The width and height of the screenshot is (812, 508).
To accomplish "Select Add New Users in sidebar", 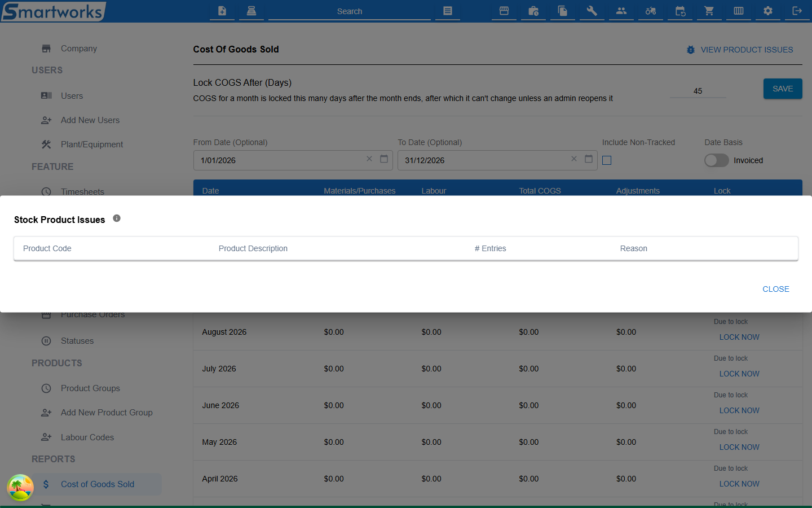I will pos(90,120).
